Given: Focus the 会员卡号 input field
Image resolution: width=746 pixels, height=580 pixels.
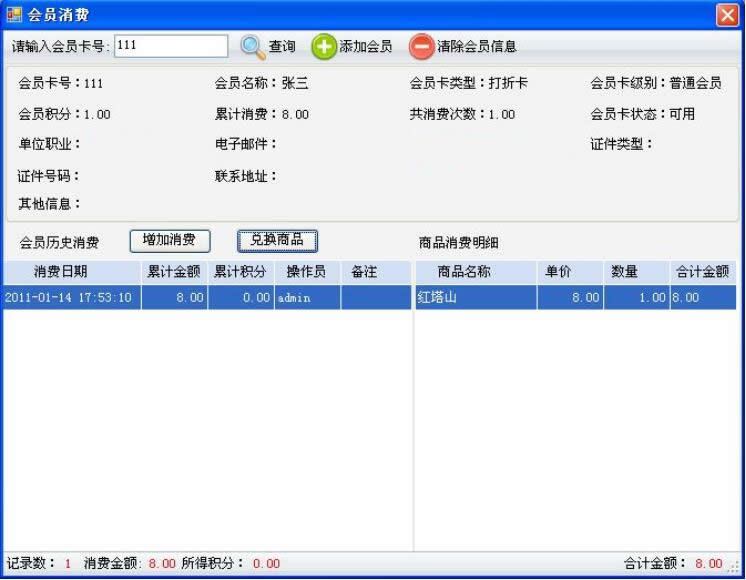Looking at the screenshot, I should (171, 46).
